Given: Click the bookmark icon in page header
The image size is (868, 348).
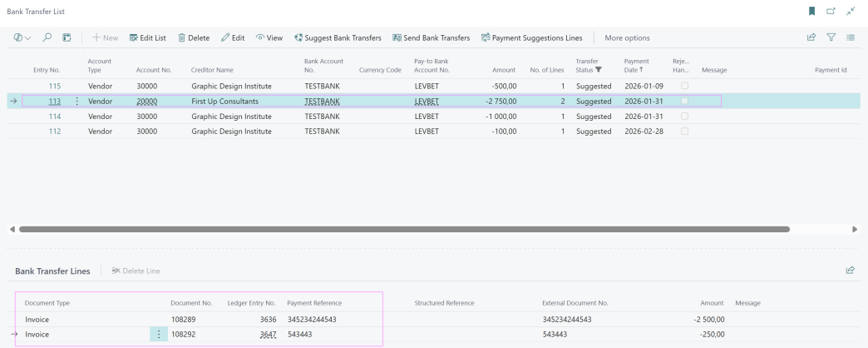Looking at the screenshot, I should click(x=812, y=11).
